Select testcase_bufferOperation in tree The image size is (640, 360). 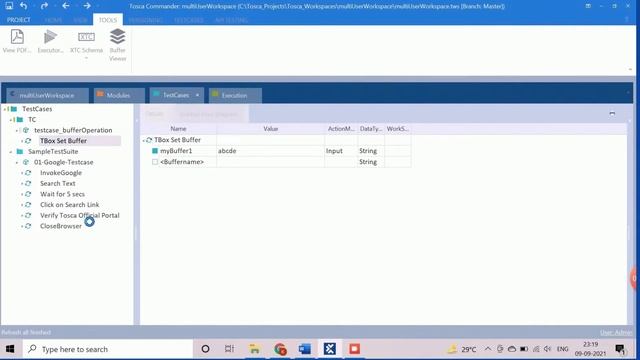coord(73,130)
